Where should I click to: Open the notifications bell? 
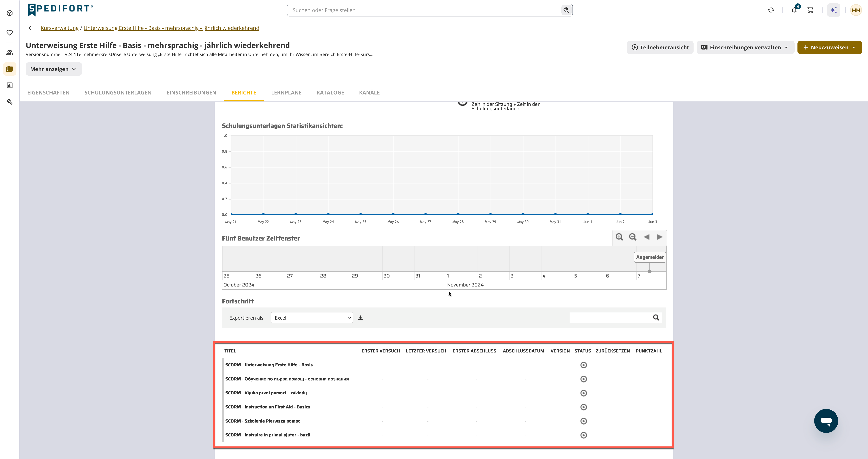coord(794,10)
